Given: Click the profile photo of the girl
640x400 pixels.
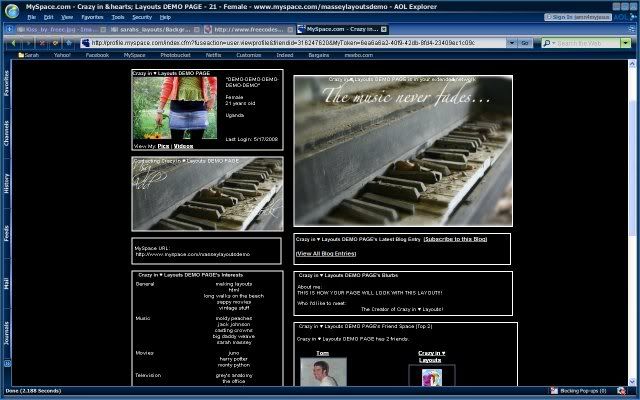Looking at the screenshot, I should point(175,108).
